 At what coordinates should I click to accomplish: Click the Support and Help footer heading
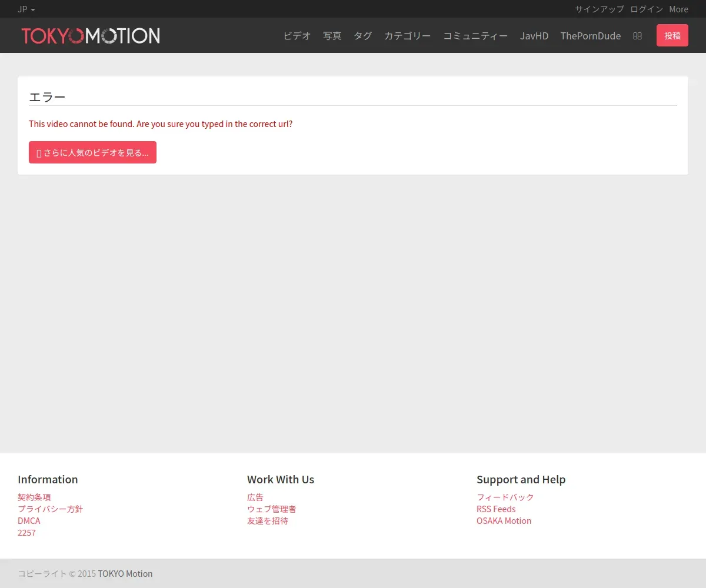pos(521,479)
